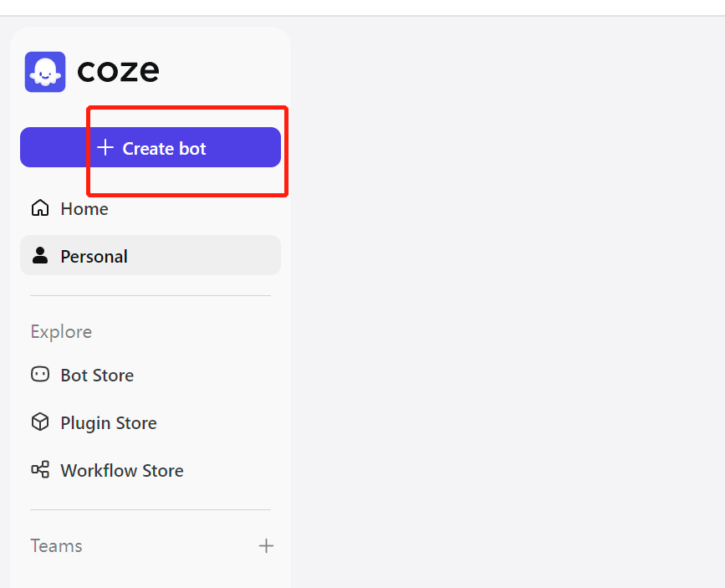The height and width of the screenshot is (588, 725).
Task: Click the divider line above Teams
Action: [x=151, y=510]
